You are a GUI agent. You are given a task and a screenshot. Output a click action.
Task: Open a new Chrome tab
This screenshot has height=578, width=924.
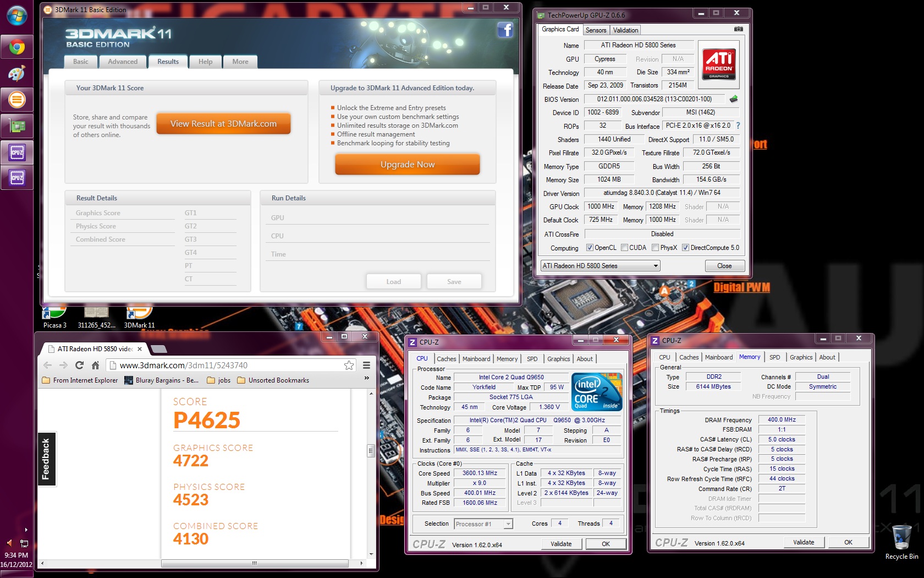(158, 349)
